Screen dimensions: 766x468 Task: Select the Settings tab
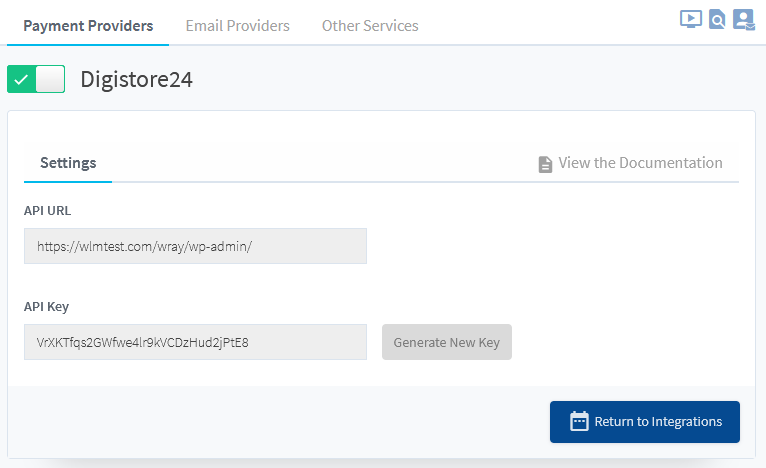pos(68,163)
